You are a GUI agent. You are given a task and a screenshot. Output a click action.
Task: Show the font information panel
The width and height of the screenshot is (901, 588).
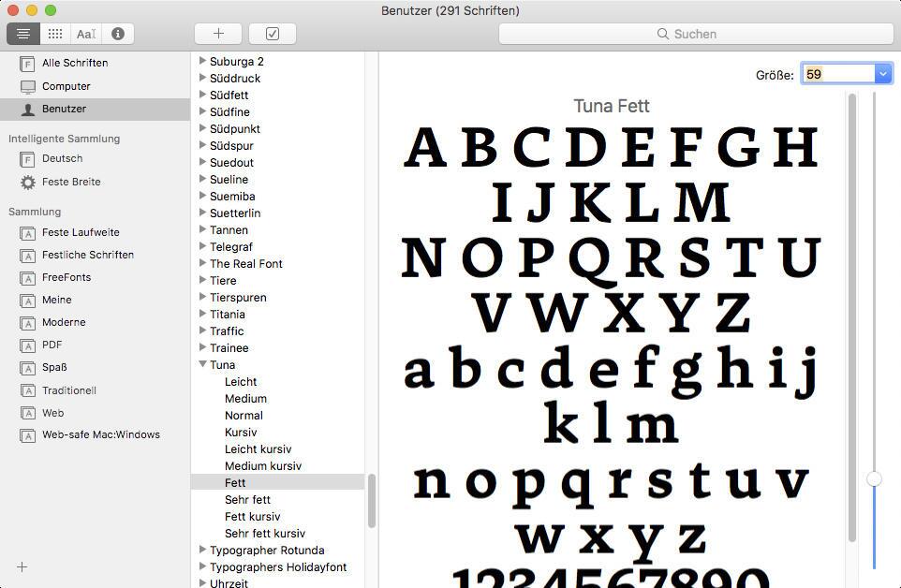117,34
